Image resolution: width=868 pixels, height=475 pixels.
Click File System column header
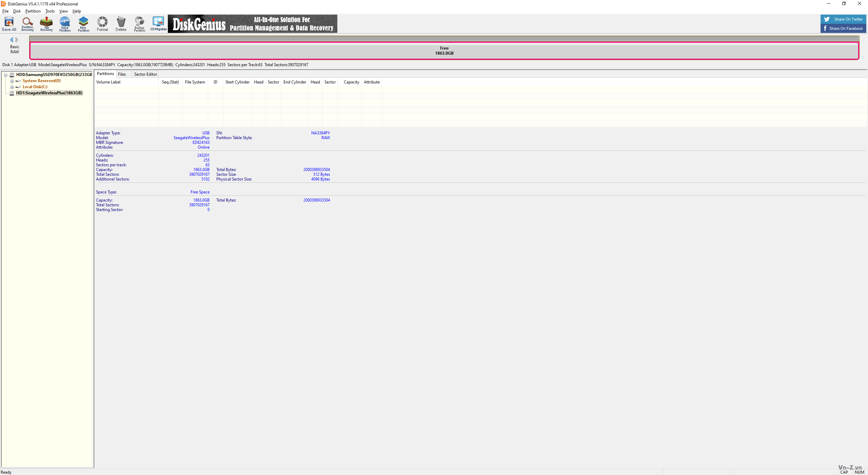[195, 82]
